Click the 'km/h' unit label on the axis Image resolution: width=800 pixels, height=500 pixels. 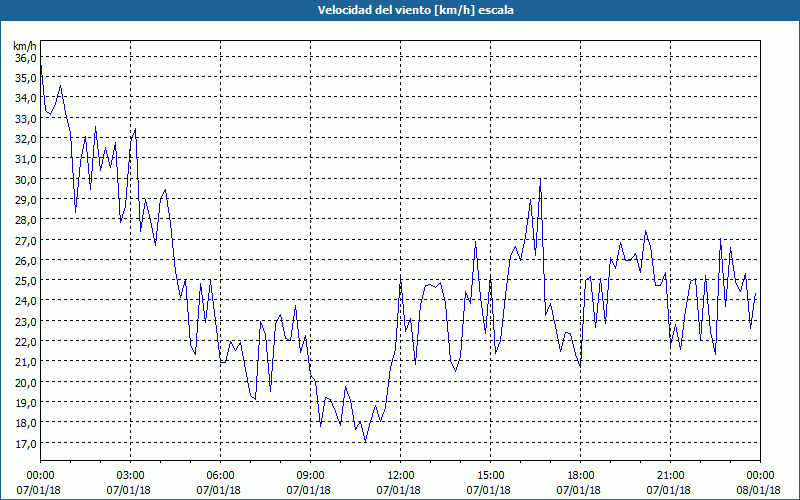coord(25,46)
